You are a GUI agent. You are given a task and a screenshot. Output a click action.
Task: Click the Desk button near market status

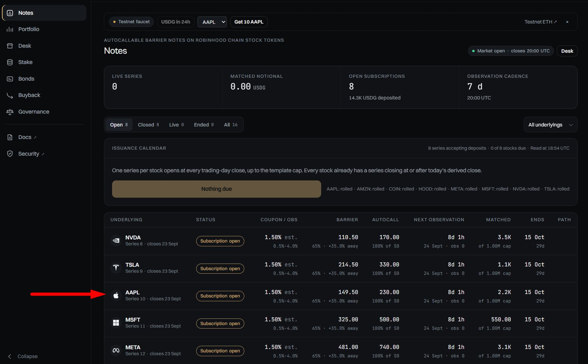tap(567, 51)
